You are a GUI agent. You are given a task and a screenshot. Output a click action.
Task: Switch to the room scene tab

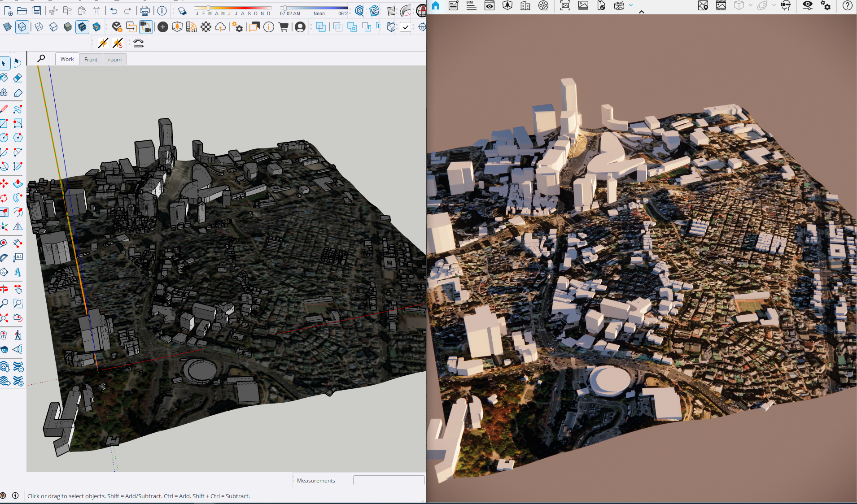click(x=114, y=60)
